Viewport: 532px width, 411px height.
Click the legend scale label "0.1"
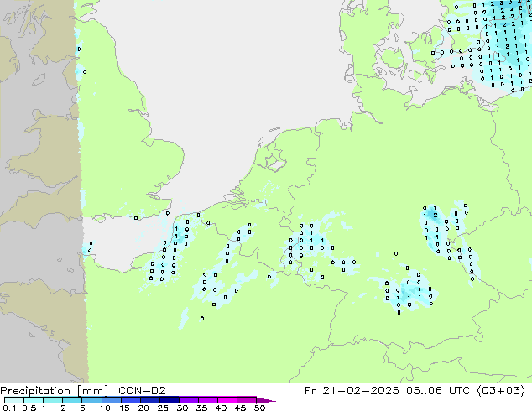[9, 408]
